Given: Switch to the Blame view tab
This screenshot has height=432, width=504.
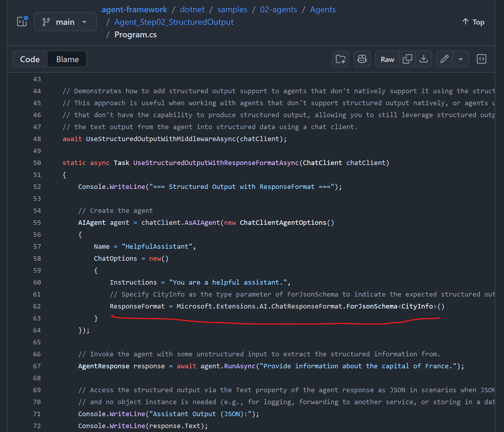Looking at the screenshot, I should (68, 59).
